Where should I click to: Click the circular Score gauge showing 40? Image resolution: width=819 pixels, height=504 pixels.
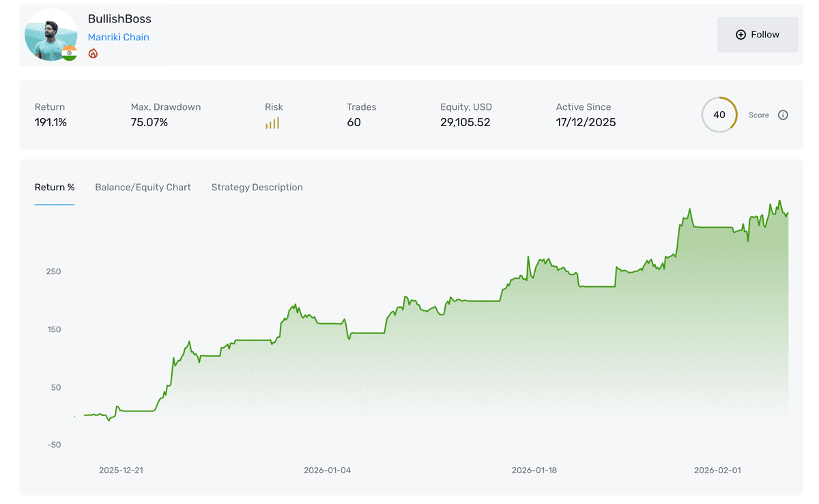pyautogui.click(x=719, y=115)
